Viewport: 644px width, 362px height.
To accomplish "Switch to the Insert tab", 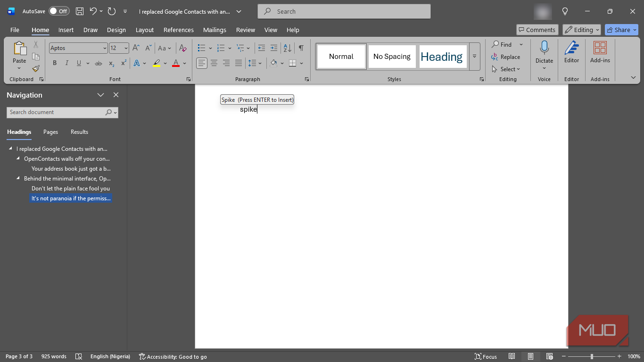I will [66, 30].
